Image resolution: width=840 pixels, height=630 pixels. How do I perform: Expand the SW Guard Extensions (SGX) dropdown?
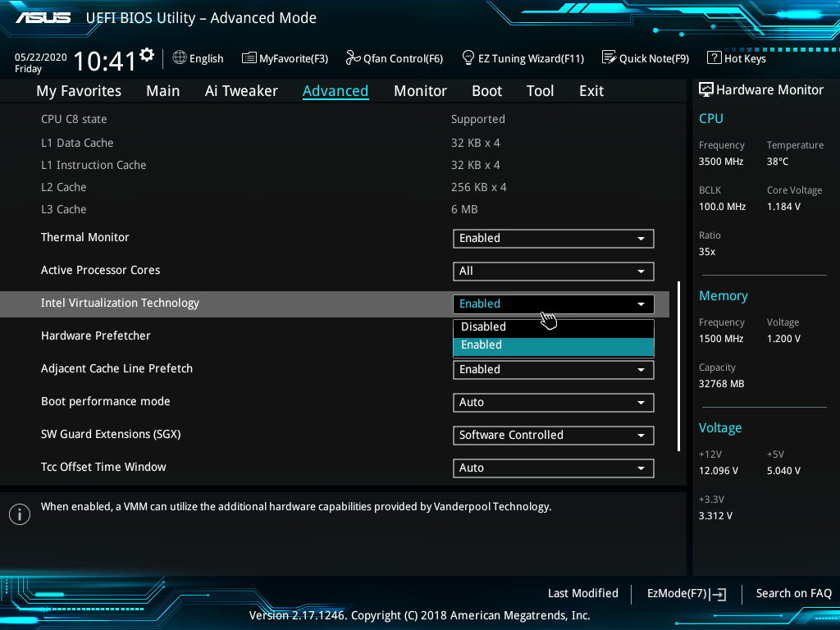pos(553,436)
